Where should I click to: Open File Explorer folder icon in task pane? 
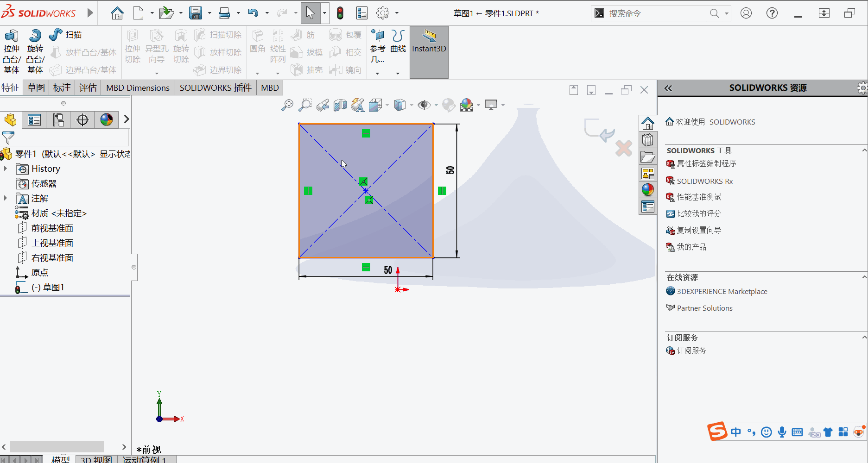(x=648, y=157)
